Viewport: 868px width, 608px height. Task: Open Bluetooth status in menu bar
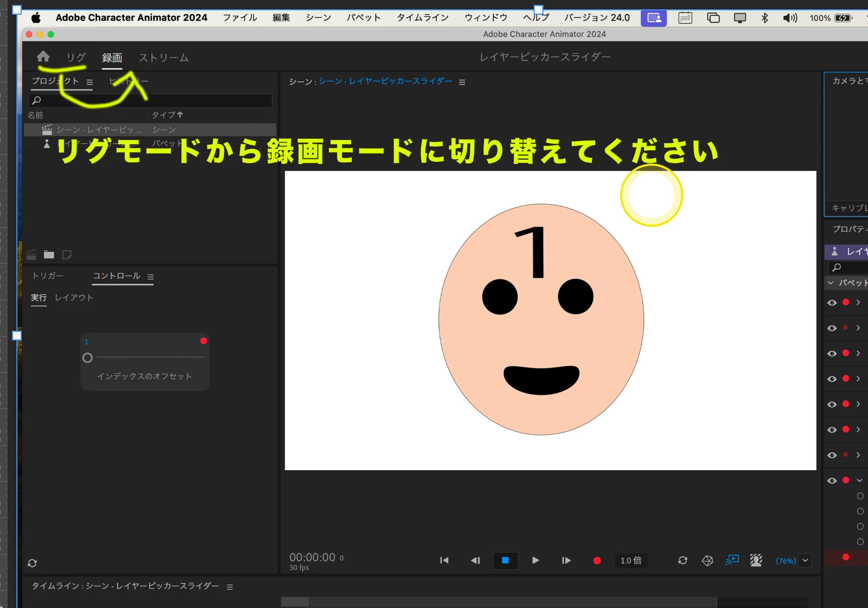pyautogui.click(x=765, y=18)
